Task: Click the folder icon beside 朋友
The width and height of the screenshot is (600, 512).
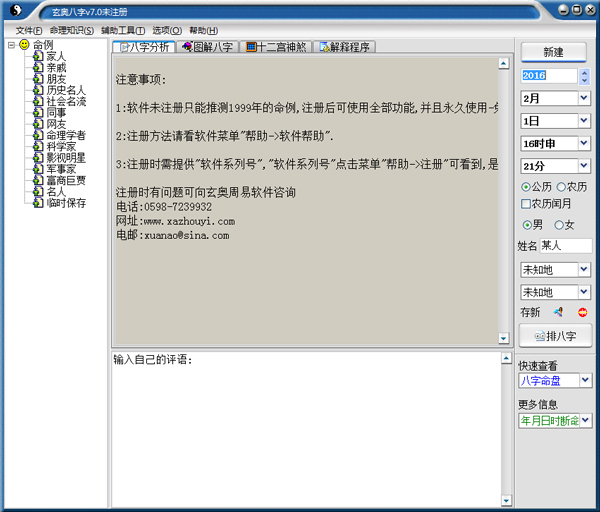Action: click(38, 79)
